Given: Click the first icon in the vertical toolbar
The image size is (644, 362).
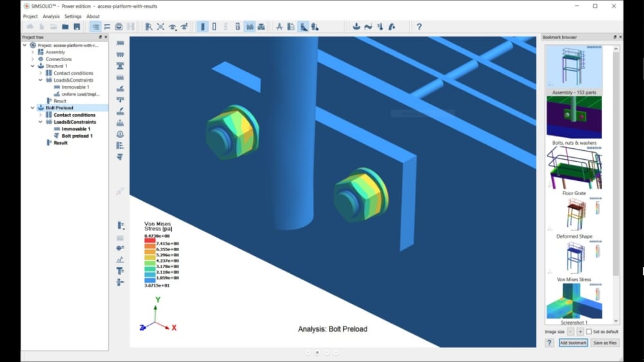Looking at the screenshot, I should [x=120, y=44].
